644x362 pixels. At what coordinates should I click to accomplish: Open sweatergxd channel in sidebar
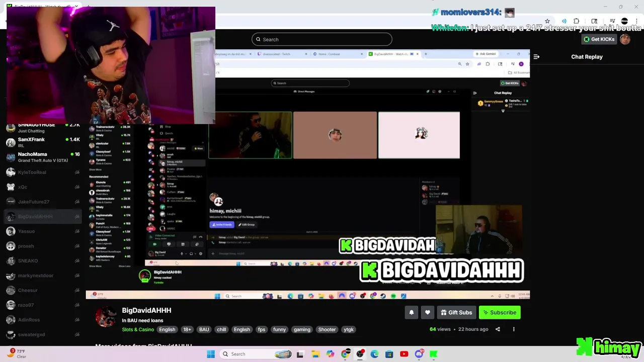pos(43,334)
